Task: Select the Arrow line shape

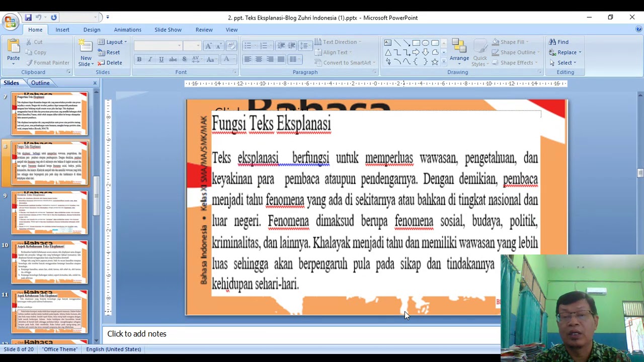Action: [407, 43]
